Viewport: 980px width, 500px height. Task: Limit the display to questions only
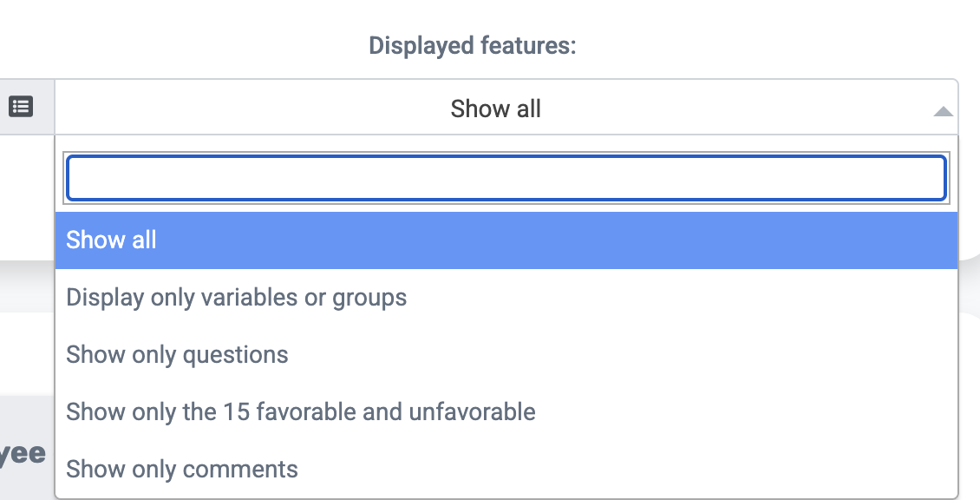click(506, 355)
